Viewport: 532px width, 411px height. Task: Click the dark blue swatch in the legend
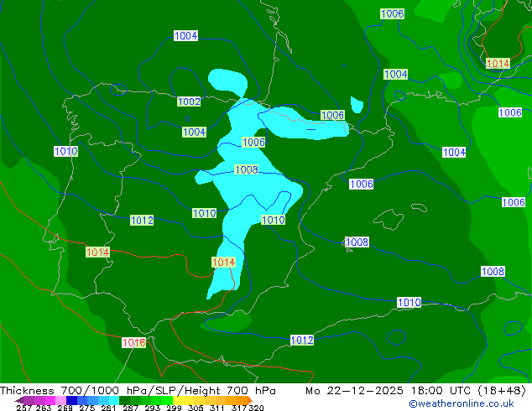(71, 400)
